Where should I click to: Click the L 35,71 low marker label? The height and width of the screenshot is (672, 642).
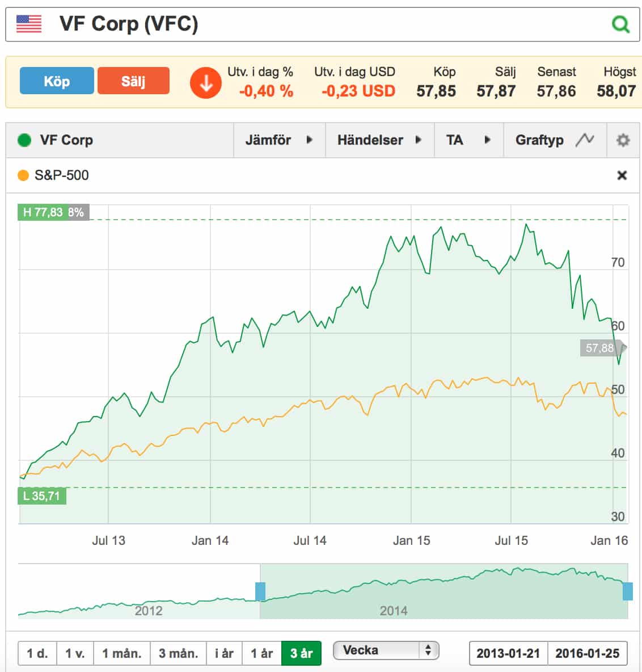pos(41,496)
